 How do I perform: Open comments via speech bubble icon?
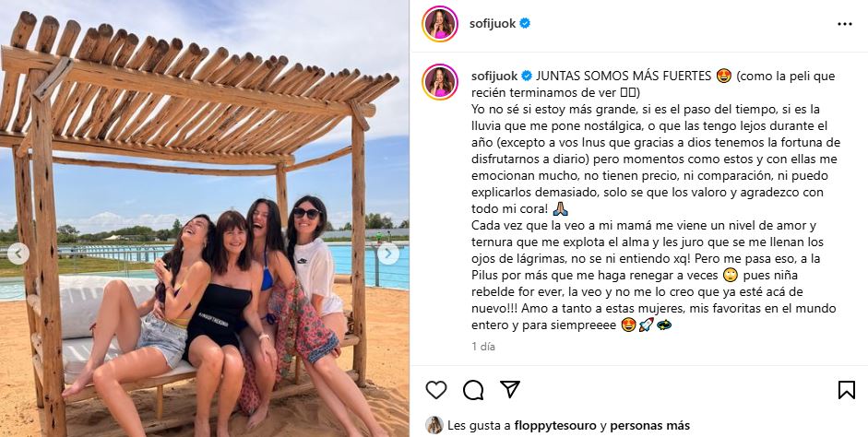click(x=473, y=390)
